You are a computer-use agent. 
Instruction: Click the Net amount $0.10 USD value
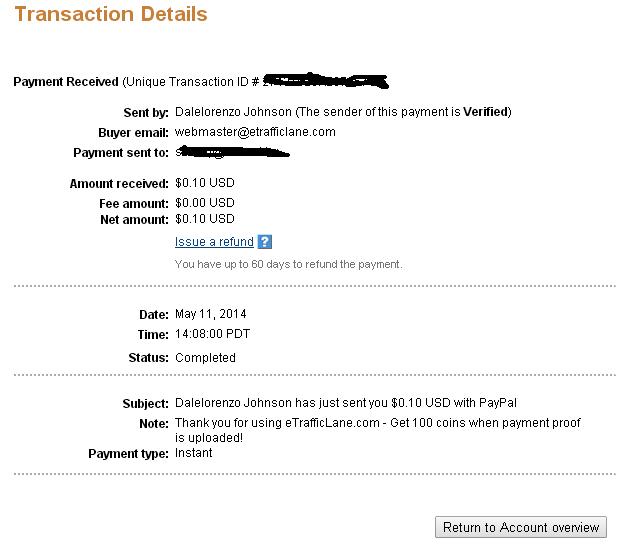click(x=205, y=219)
